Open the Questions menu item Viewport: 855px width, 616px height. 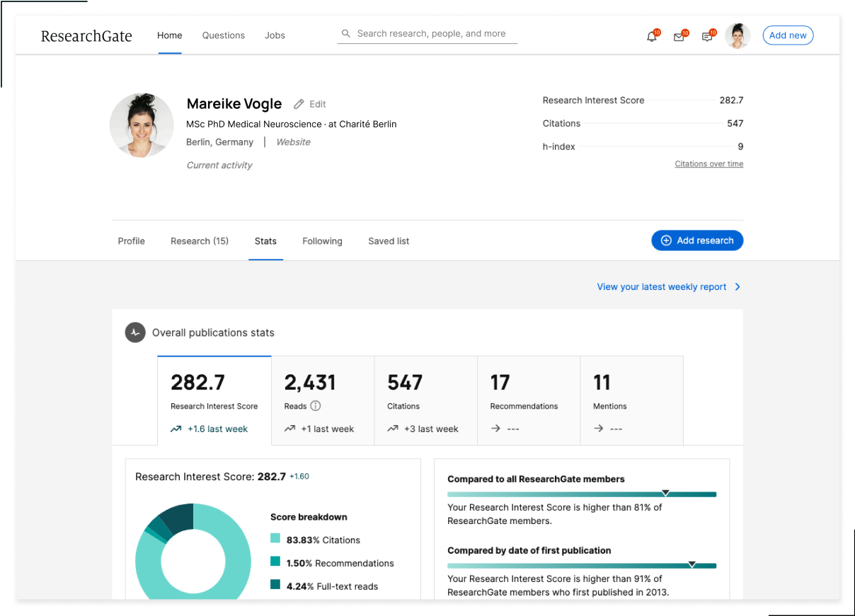[x=223, y=35]
